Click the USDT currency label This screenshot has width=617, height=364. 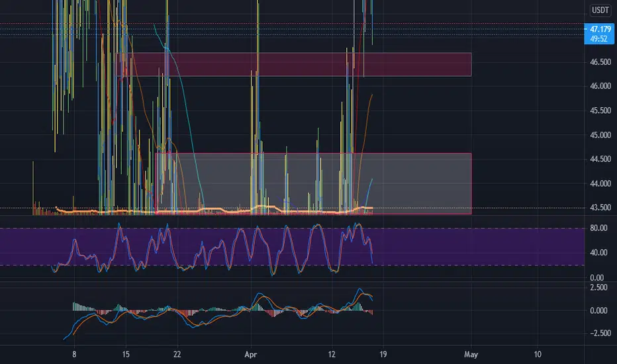click(600, 10)
